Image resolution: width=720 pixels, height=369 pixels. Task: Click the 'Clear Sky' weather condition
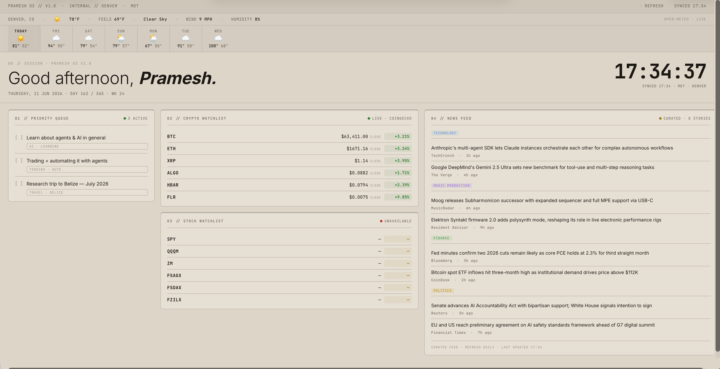[155, 19]
